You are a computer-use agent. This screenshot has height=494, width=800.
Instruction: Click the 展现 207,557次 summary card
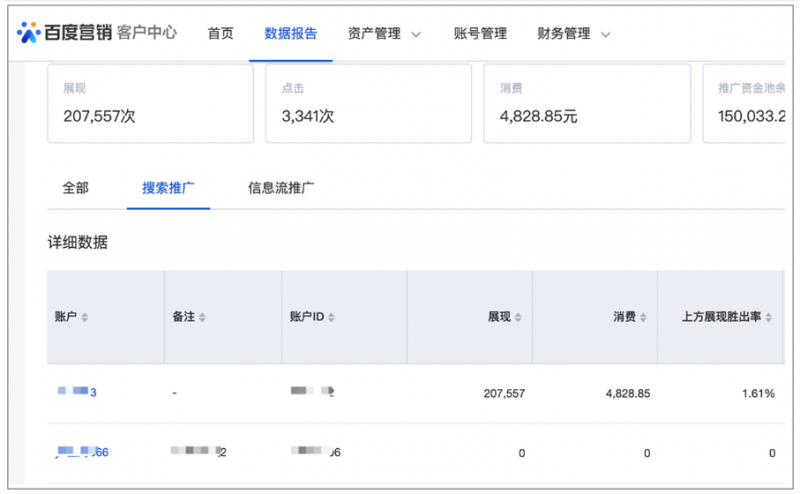pos(151,103)
